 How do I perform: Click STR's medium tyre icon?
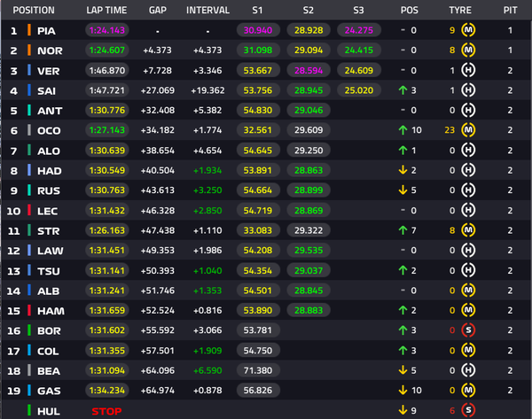[468, 230]
